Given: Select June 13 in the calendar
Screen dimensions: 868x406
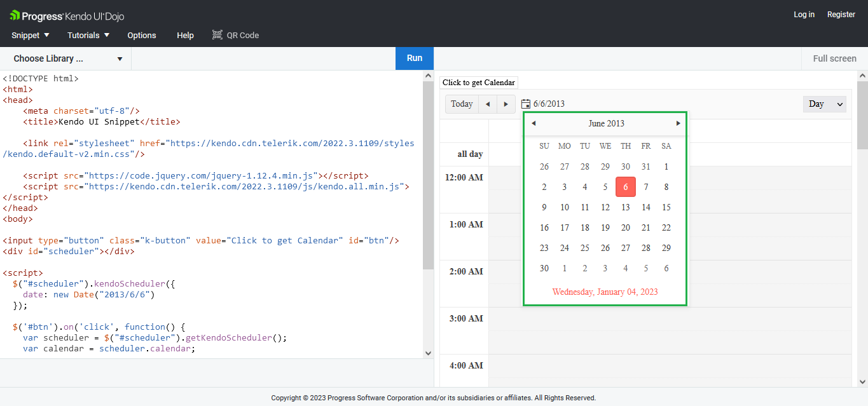Looking at the screenshot, I should tap(626, 207).
